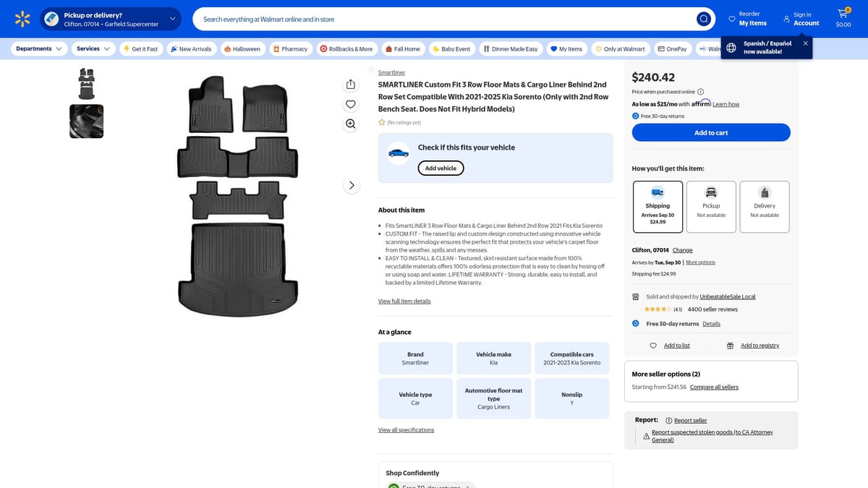Zoom product image with magnifier icon

[351, 124]
